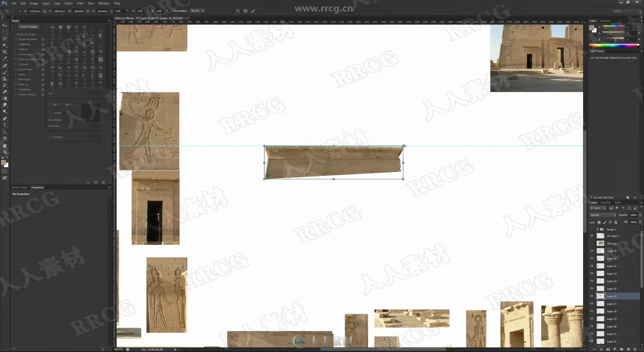The height and width of the screenshot is (352, 644).
Task: Enable Current Tool Only checkbox
Action: pos(591,197)
